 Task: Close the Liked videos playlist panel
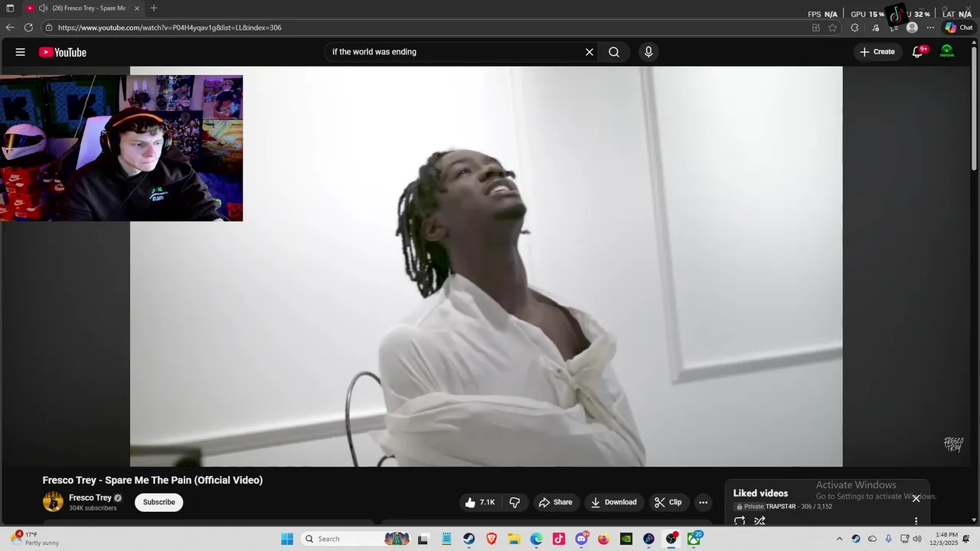point(916,498)
